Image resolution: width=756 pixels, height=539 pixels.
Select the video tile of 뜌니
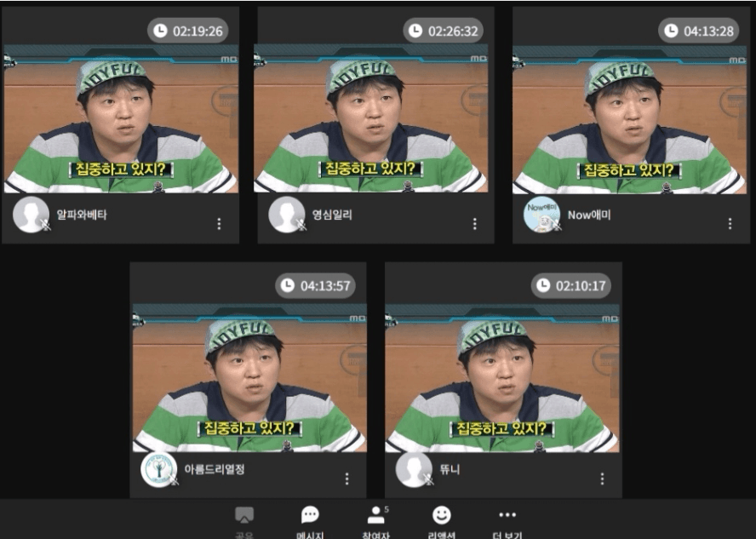click(502, 378)
